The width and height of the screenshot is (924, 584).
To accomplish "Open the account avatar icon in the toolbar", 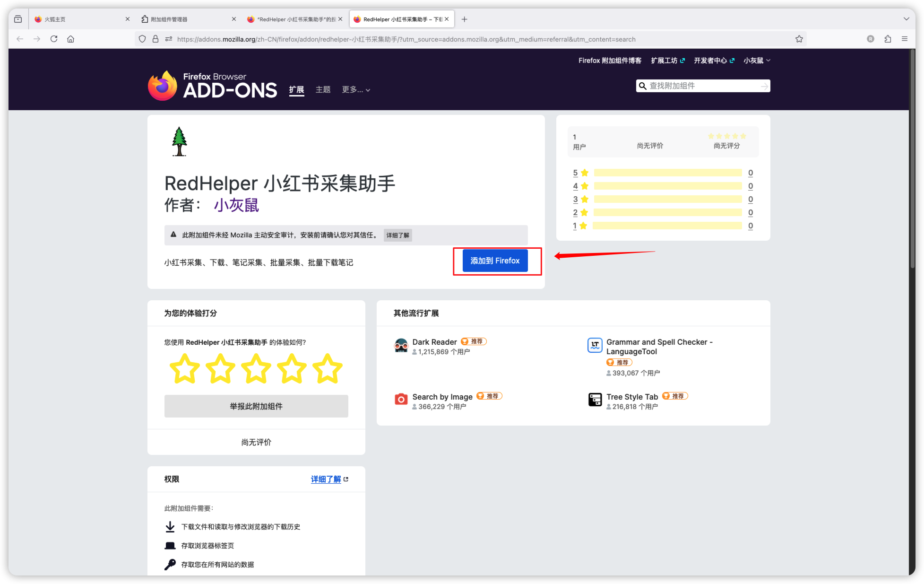I will (x=871, y=39).
